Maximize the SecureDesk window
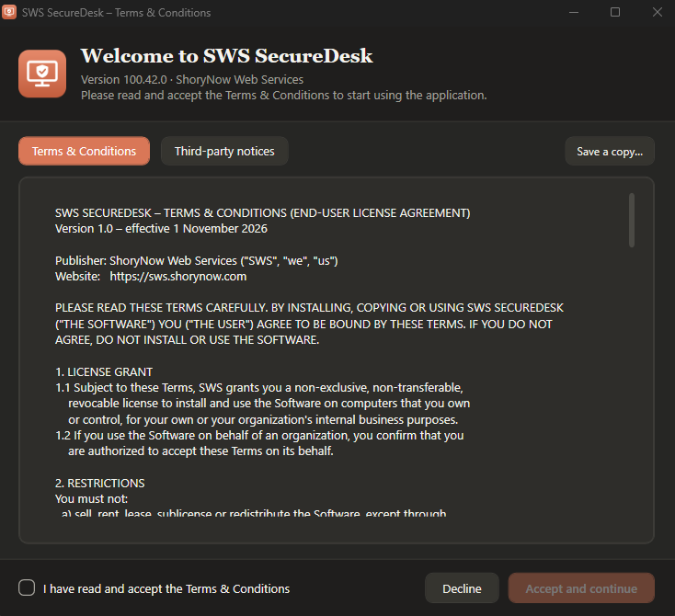Screen dimensions: 675x616 click(615, 12)
